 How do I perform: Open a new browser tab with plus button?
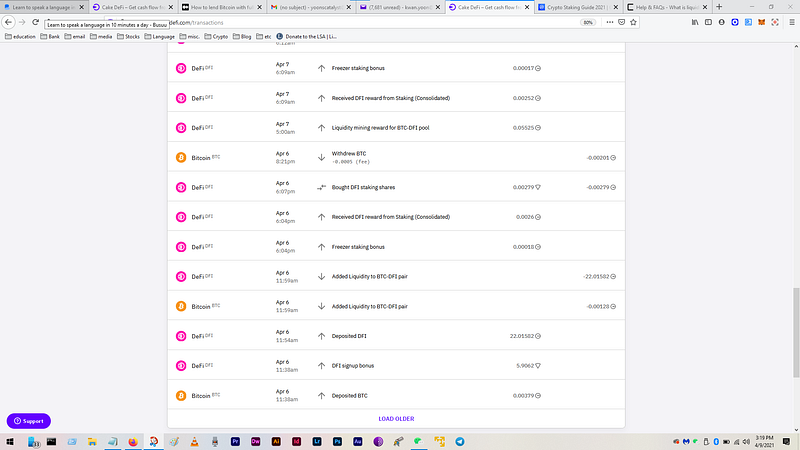coord(719,7)
